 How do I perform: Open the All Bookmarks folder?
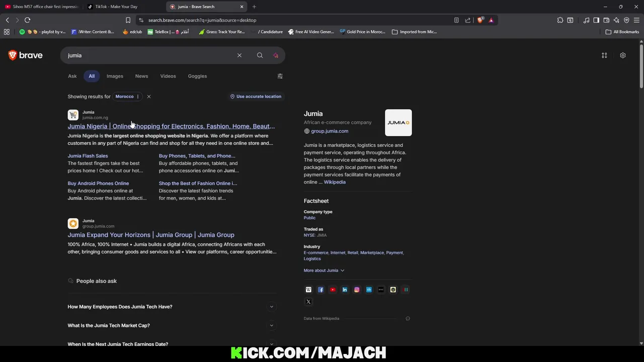tap(622, 32)
